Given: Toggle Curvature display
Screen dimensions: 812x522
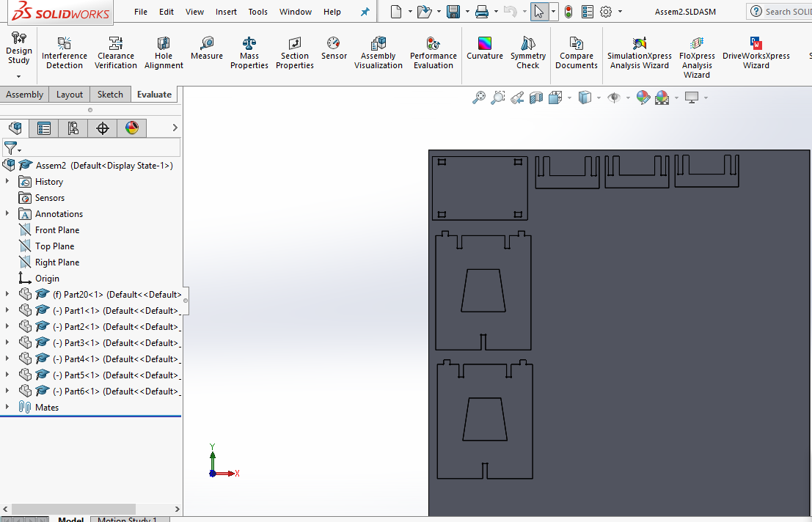Looking at the screenshot, I should 485,48.
